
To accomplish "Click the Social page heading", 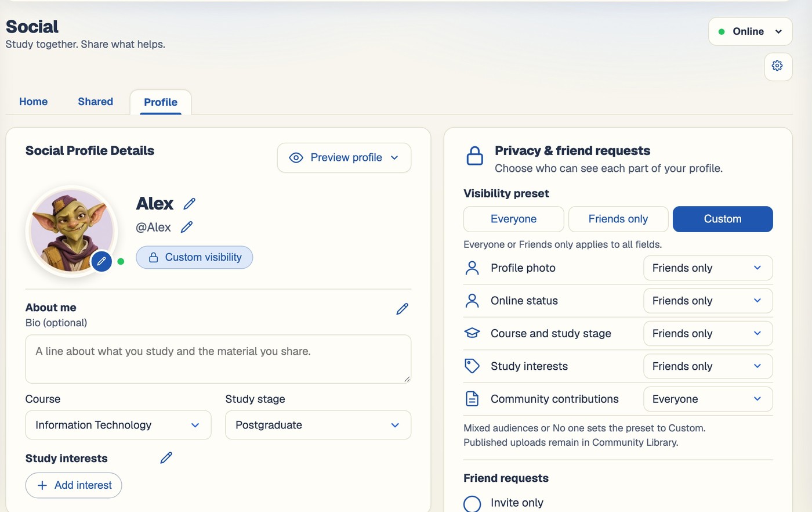I will 32,27.
